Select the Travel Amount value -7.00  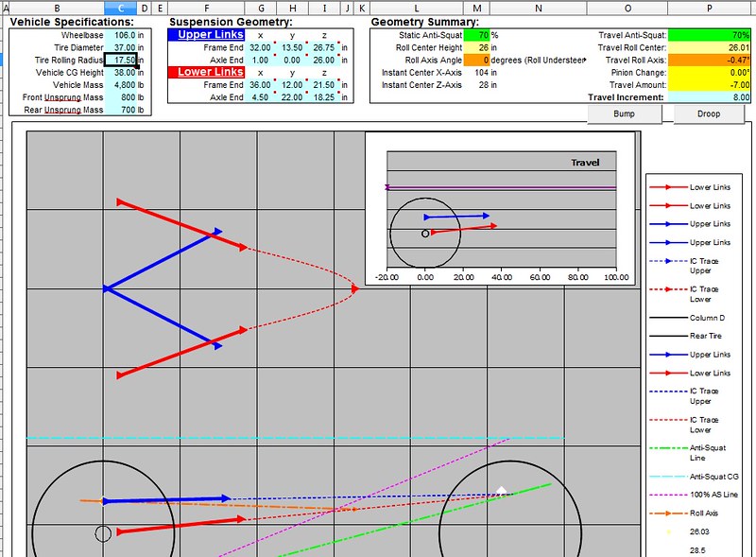pos(710,85)
